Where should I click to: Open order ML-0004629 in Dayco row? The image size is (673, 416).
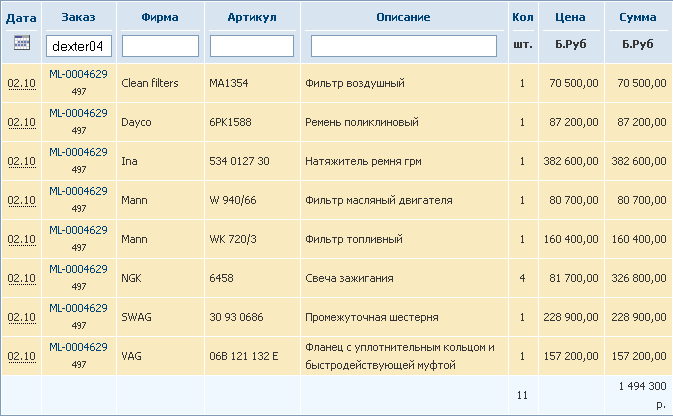(x=78, y=113)
